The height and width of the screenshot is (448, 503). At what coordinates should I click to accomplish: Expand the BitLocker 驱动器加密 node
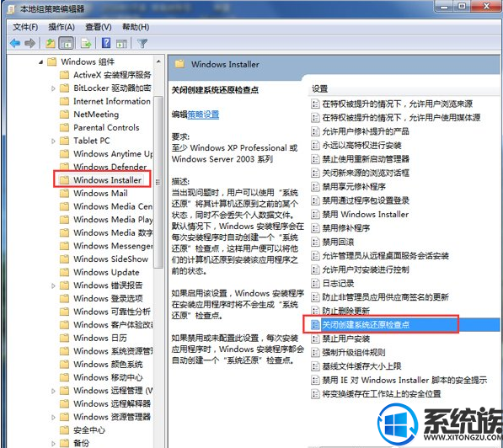point(53,88)
